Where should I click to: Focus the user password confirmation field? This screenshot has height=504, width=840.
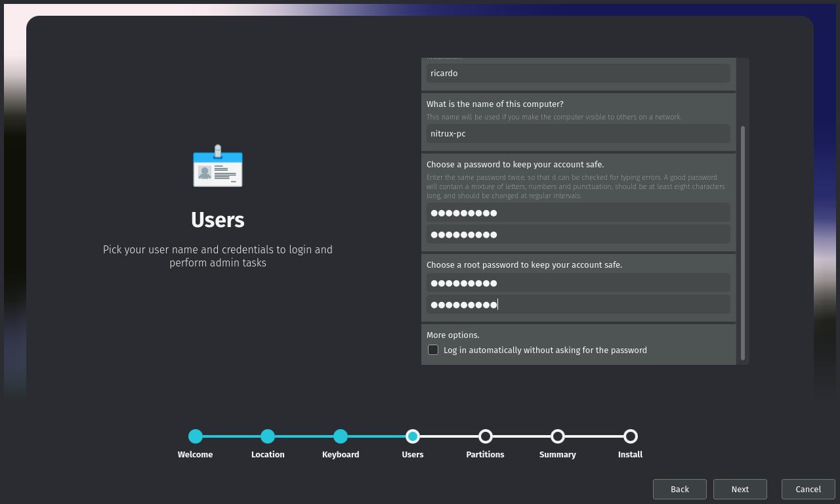pos(578,234)
